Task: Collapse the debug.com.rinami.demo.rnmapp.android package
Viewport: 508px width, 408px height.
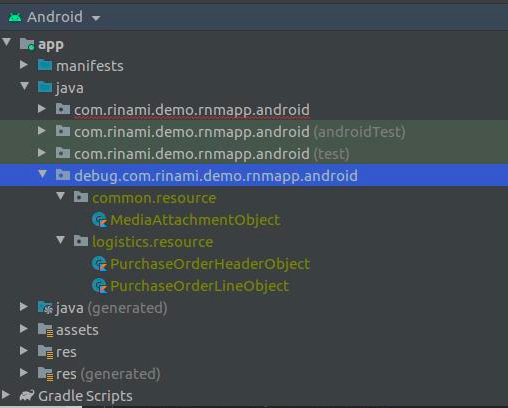Action: pos(42,174)
